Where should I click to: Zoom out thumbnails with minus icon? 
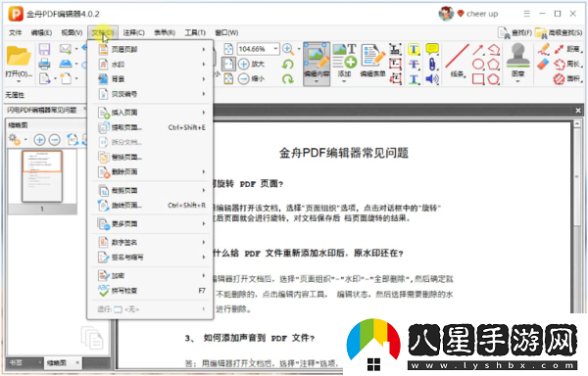pyautogui.click(x=54, y=140)
